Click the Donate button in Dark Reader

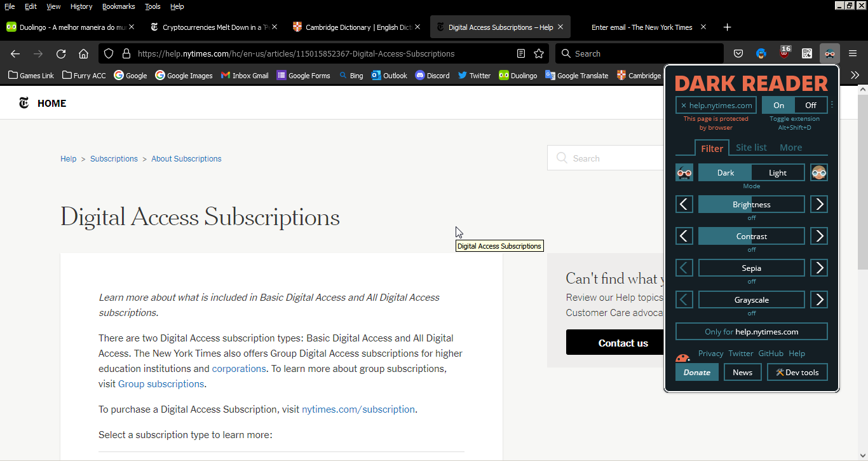[x=697, y=372]
